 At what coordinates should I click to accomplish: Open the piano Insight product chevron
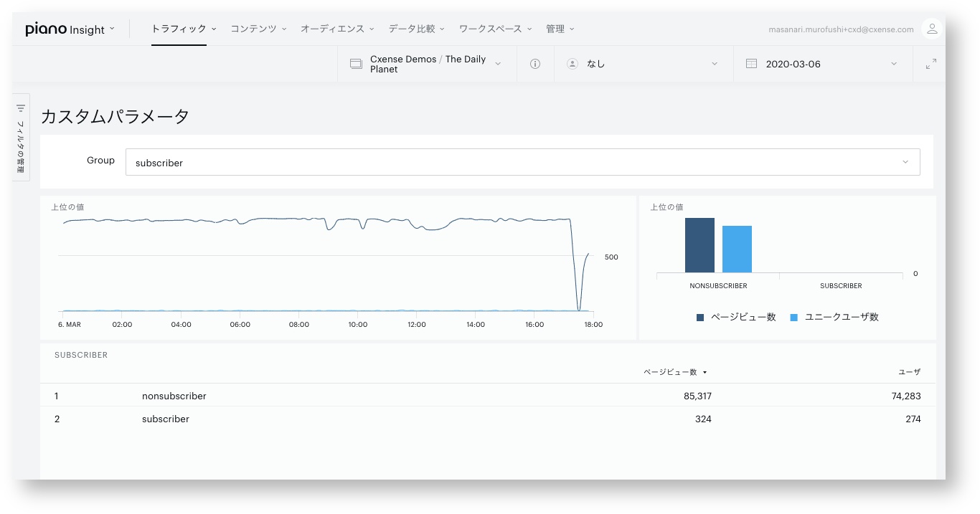[x=112, y=30]
